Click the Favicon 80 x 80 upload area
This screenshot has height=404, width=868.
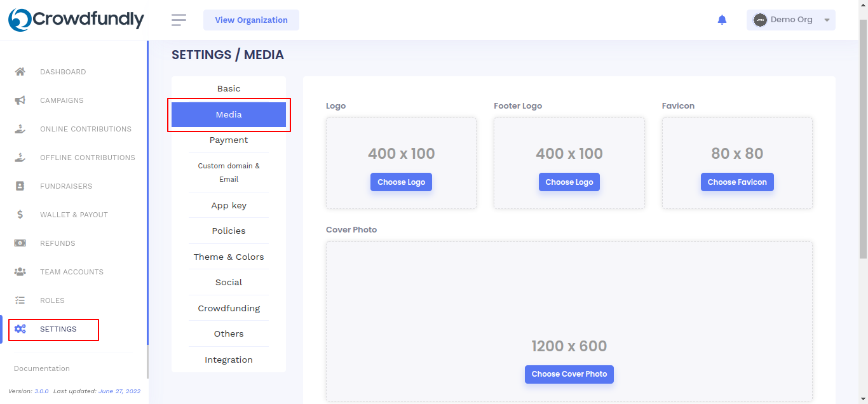pos(737,163)
